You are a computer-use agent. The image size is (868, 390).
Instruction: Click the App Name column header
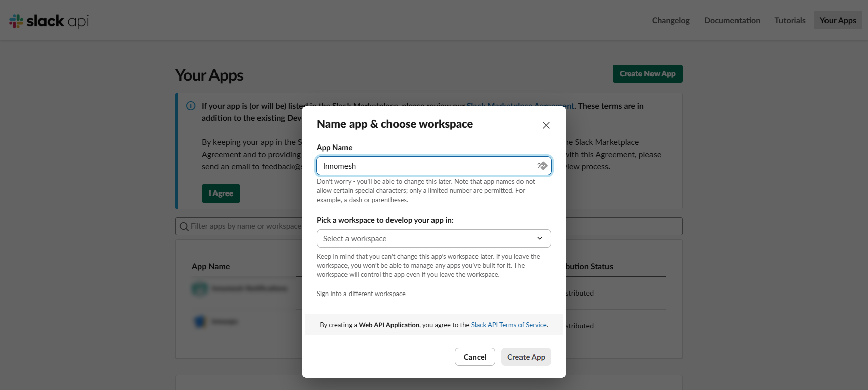tap(210, 266)
